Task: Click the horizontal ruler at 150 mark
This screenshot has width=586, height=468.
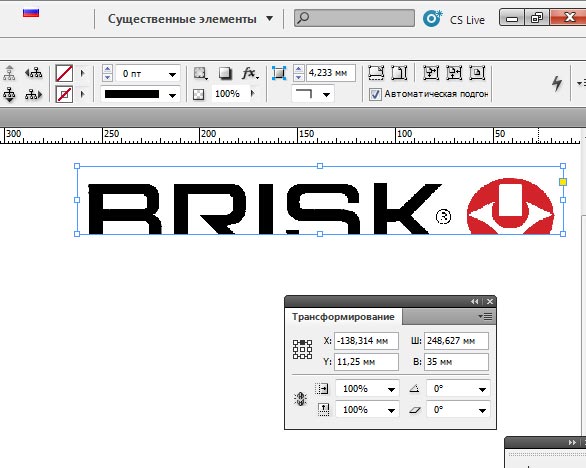Action: pyautogui.click(x=306, y=134)
